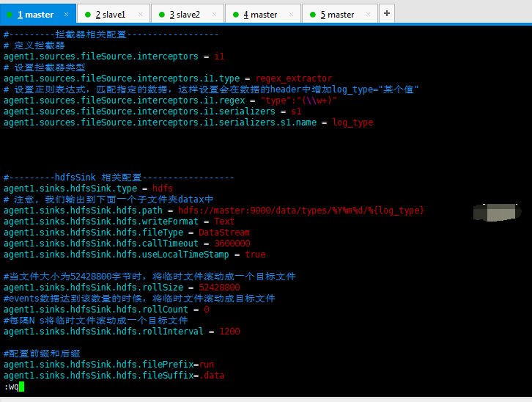Viewport: 532px width, 402px height.
Task: Click the green status dot on 5 master tab
Action: pos(313,14)
